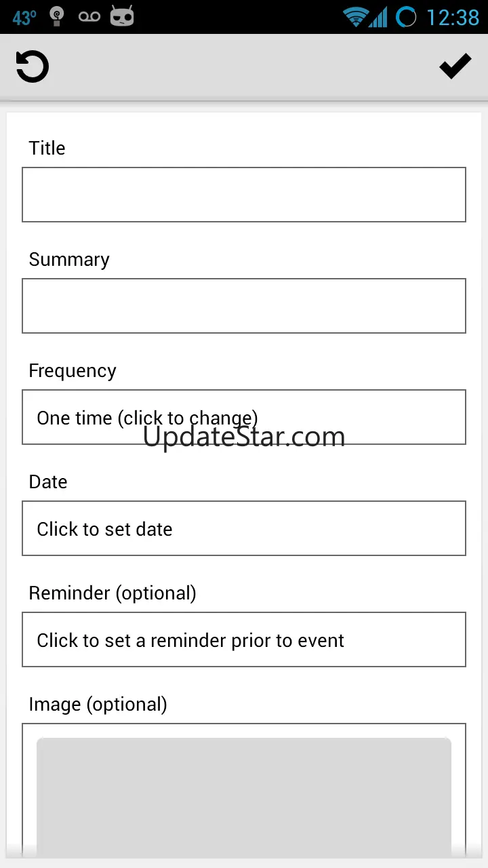The image size is (488, 868).
Task: Tap the 'Frequency' label
Action: coord(73,370)
